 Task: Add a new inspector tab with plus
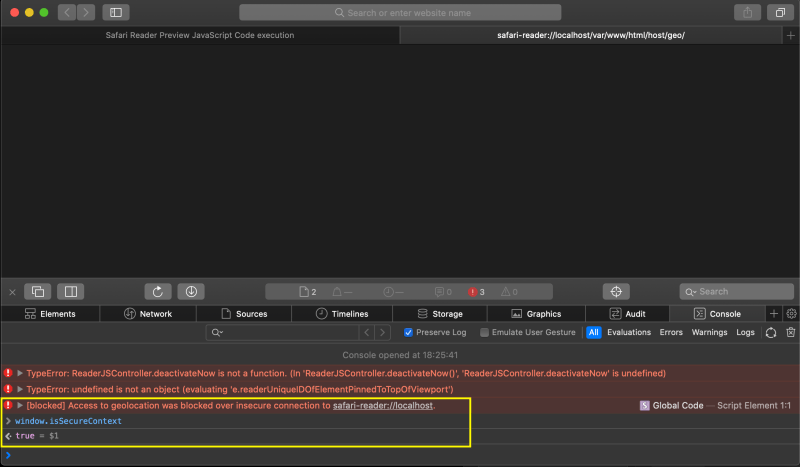pyautogui.click(x=774, y=313)
